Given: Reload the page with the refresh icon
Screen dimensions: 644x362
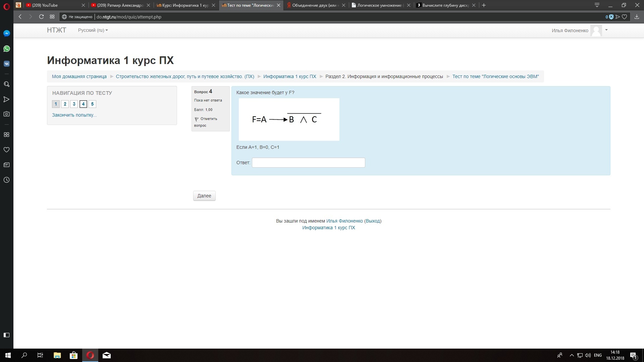Looking at the screenshot, I should pos(41,17).
